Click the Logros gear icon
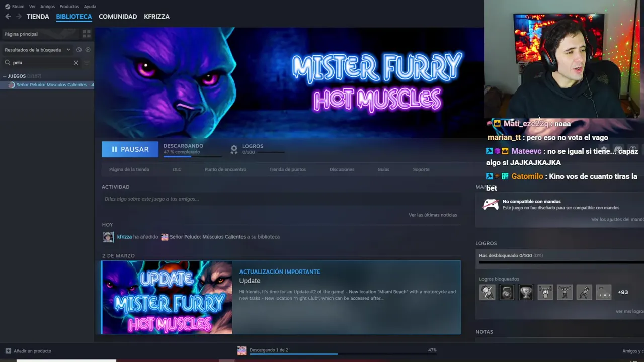The image size is (644, 362). 234,149
